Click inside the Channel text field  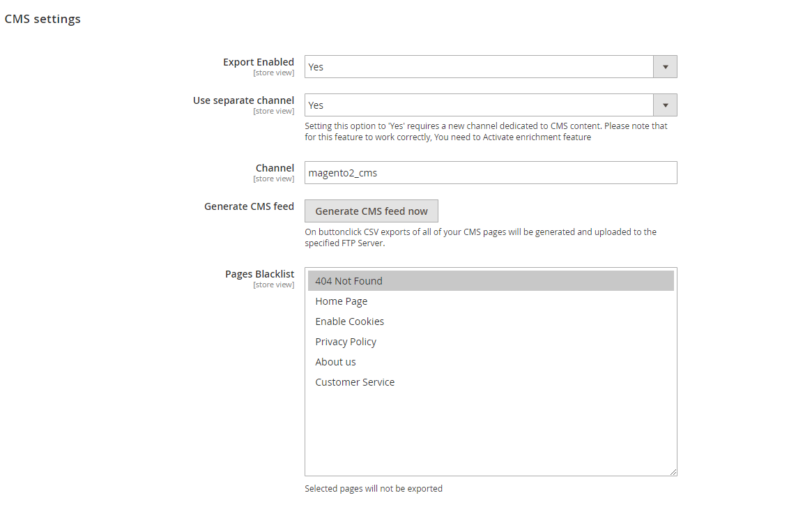[x=488, y=172]
